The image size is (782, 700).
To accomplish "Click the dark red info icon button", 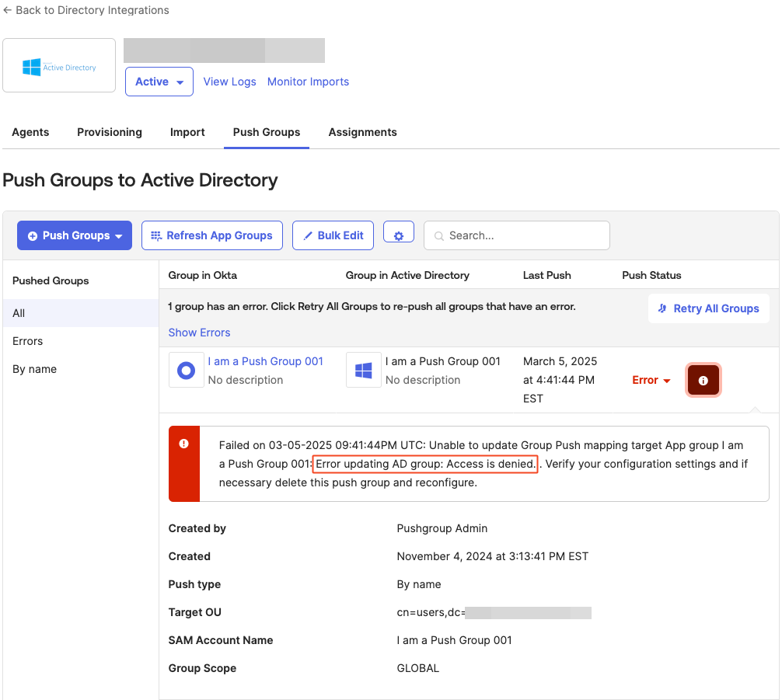I will [x=703, y=381].
